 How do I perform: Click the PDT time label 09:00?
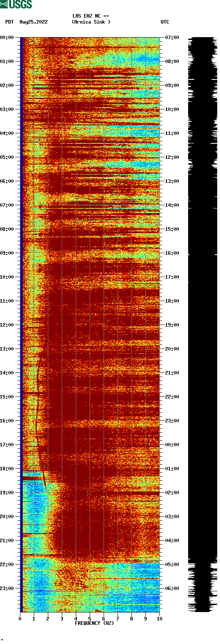[7, 253]
